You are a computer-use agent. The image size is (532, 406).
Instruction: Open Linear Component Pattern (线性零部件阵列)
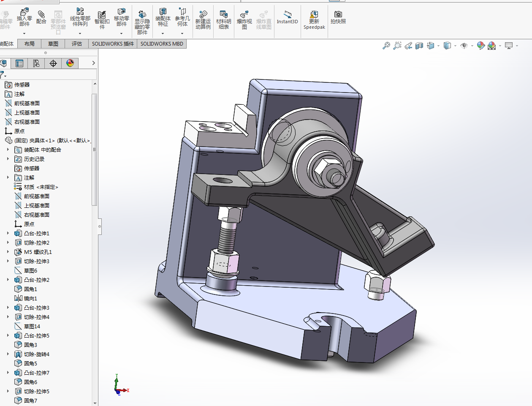pyautogui.click(x=80, y=17)
